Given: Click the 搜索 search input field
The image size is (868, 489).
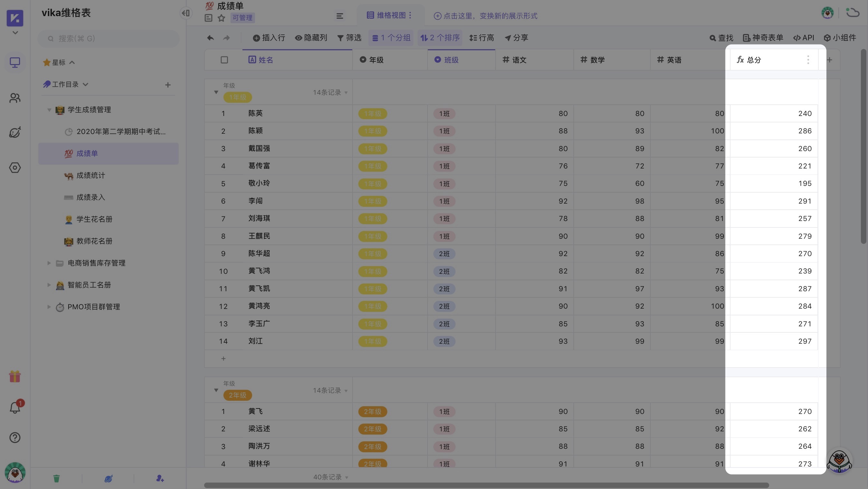Looking at the screenshot, I should (x=108, y=38).
